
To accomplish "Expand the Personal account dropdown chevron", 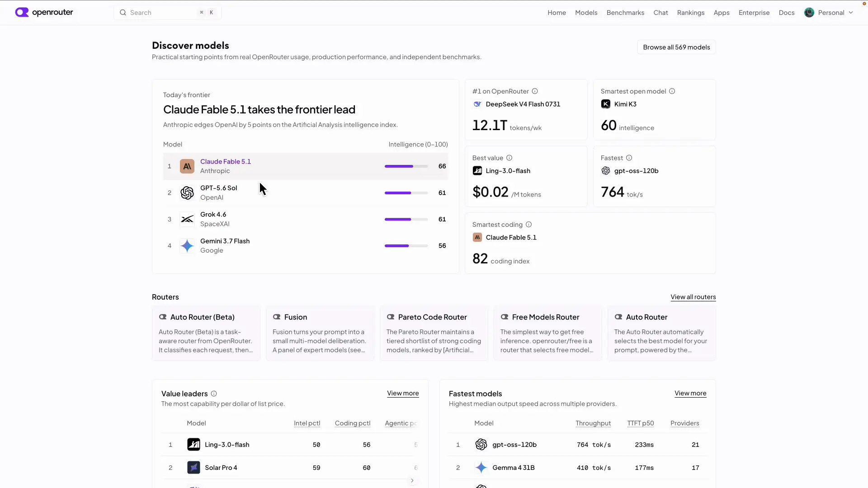I will pyautogui.click(x=851, y=13).
